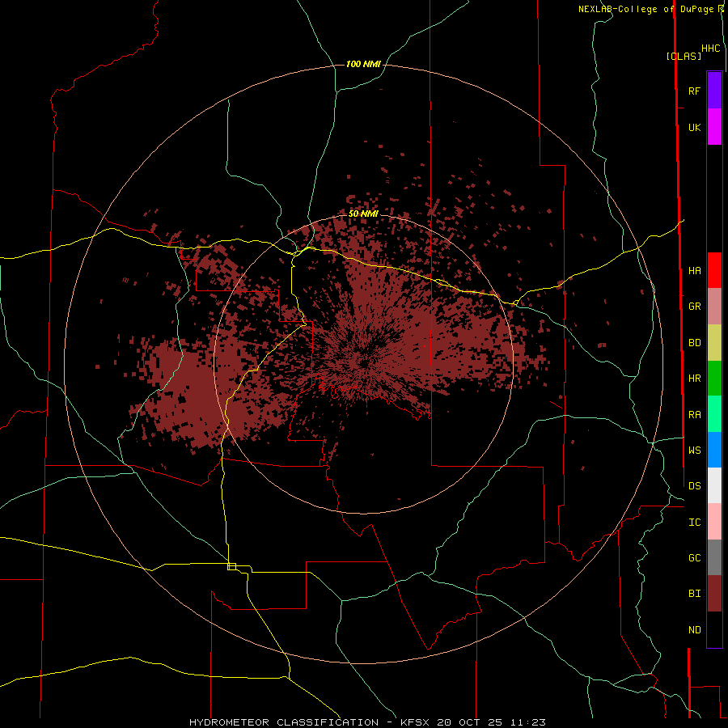Click the 11:23 timestamp
Image resolution: width=728 pixels, height=728 pixels.
[528, 722]
